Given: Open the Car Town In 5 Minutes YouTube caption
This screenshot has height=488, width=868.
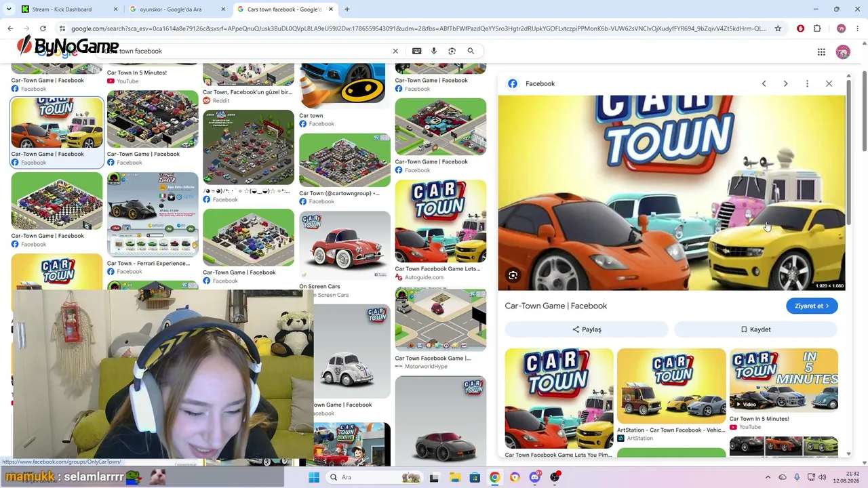Looking at the screenshot, I should [x=137, y=73].
